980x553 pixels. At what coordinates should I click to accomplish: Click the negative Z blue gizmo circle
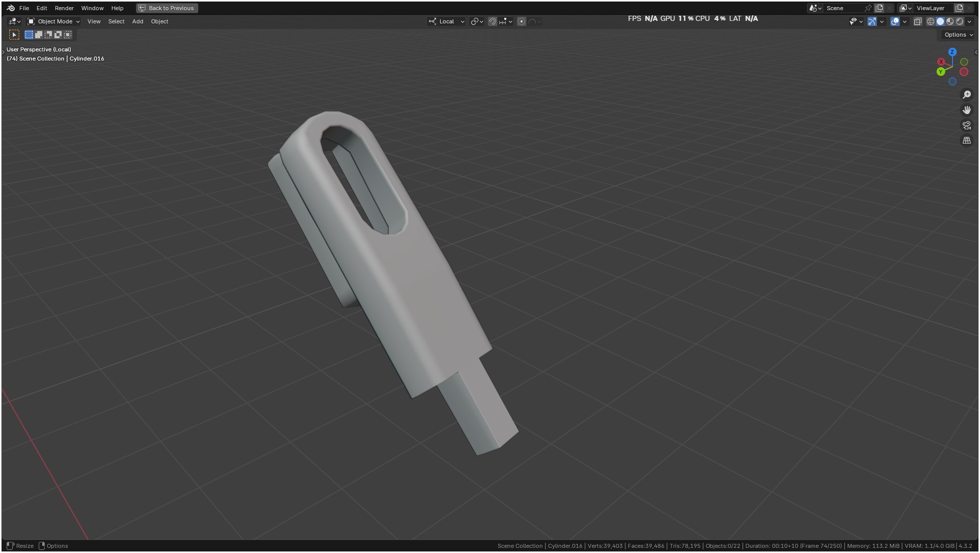[x=953, y=81]
